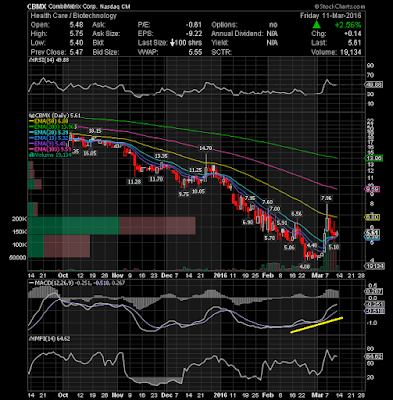Click the 14.70 peak price annotation

pyautogui.click(x=205, y=148)
